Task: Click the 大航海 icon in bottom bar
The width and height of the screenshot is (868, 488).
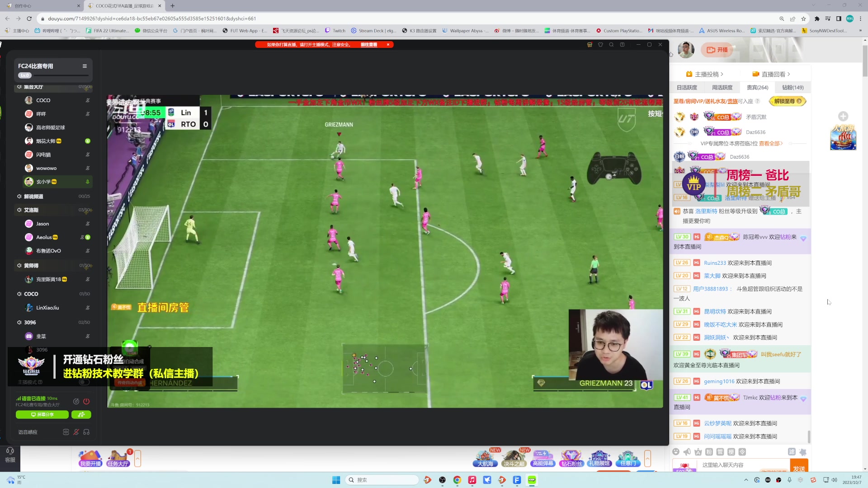Action: (486, 458)
